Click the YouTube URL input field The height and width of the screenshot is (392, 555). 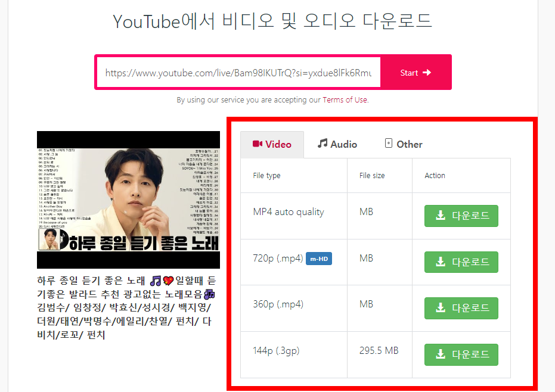(238, 72)
